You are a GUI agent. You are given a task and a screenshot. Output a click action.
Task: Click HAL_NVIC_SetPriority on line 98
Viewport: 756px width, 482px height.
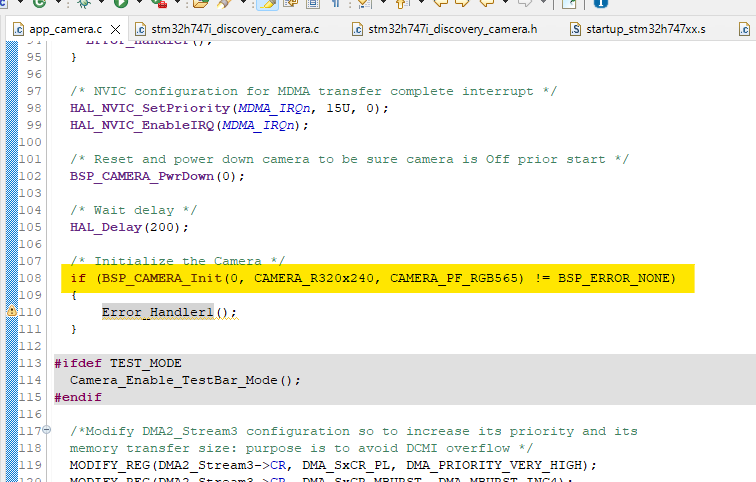click(x=150, y=108)
